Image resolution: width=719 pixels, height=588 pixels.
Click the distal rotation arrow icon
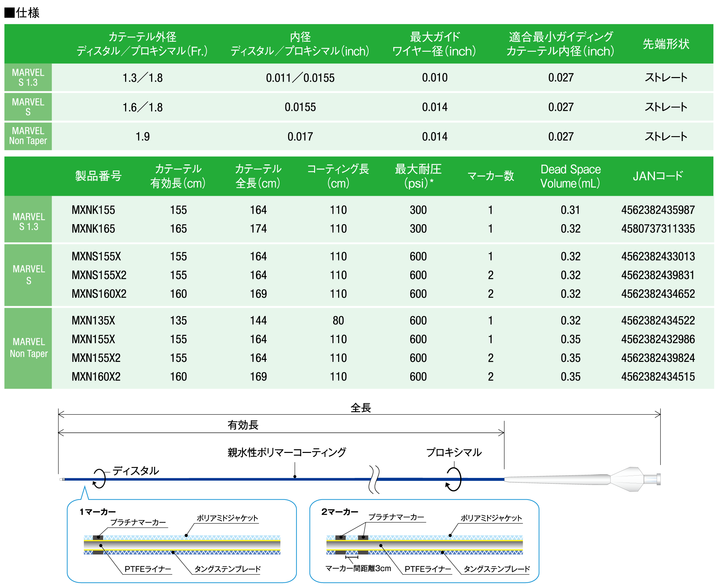(99, 478)
